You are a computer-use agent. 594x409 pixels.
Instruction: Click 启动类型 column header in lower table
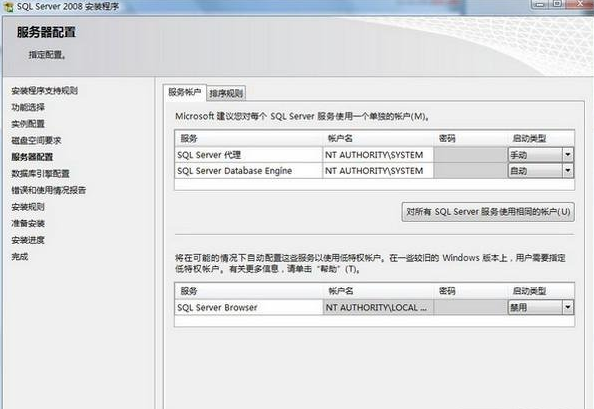click(541, 291)
